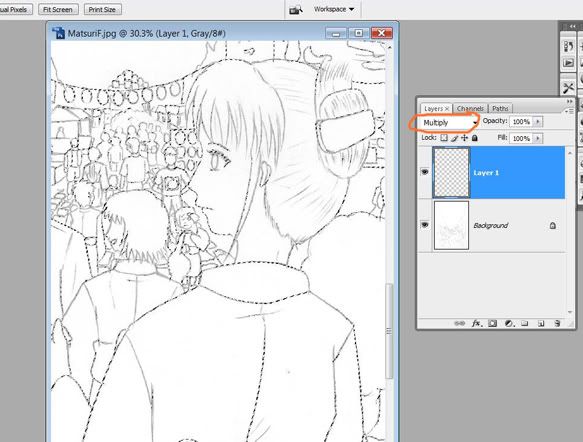
Task: Create new fill or adjustment layer
Action: (x=509, y=323)
